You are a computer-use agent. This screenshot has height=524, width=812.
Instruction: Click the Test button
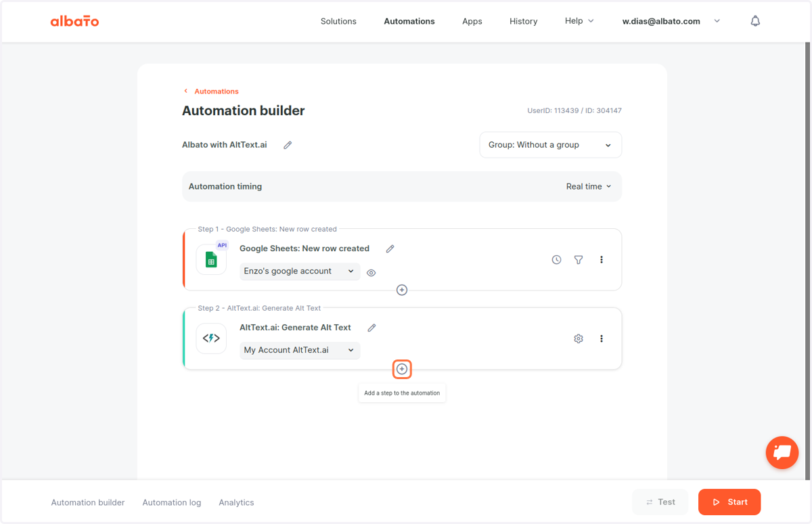click(660, 502)
